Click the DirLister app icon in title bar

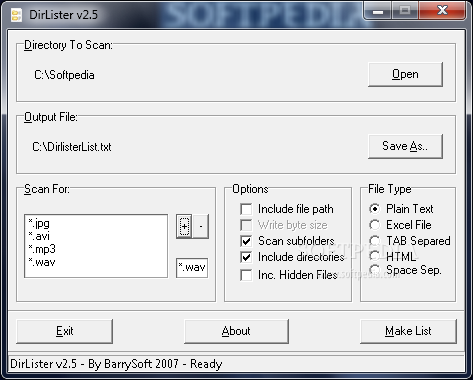coord(16,15)
